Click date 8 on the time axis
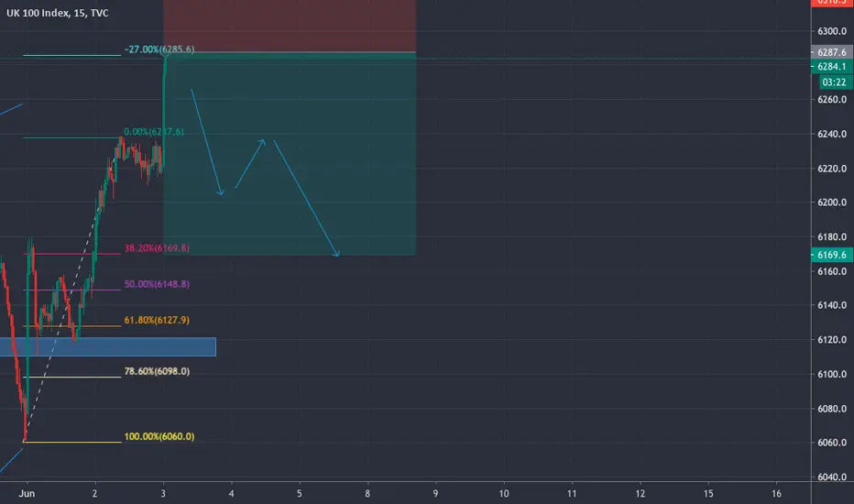 pos(367,493)
